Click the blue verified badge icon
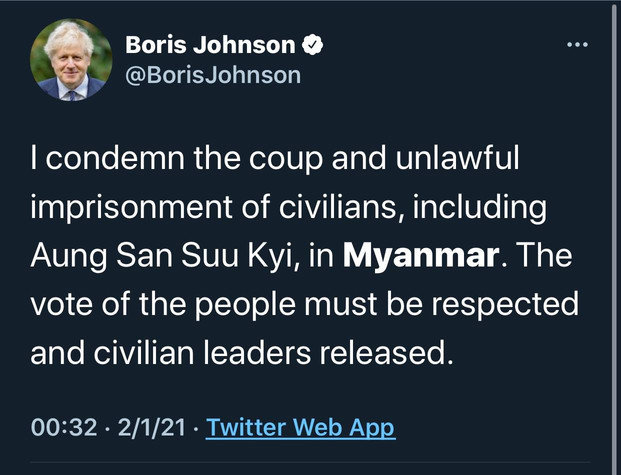Image resolution: width=621 pixels, height=475 pixels. tap(312, 44)
